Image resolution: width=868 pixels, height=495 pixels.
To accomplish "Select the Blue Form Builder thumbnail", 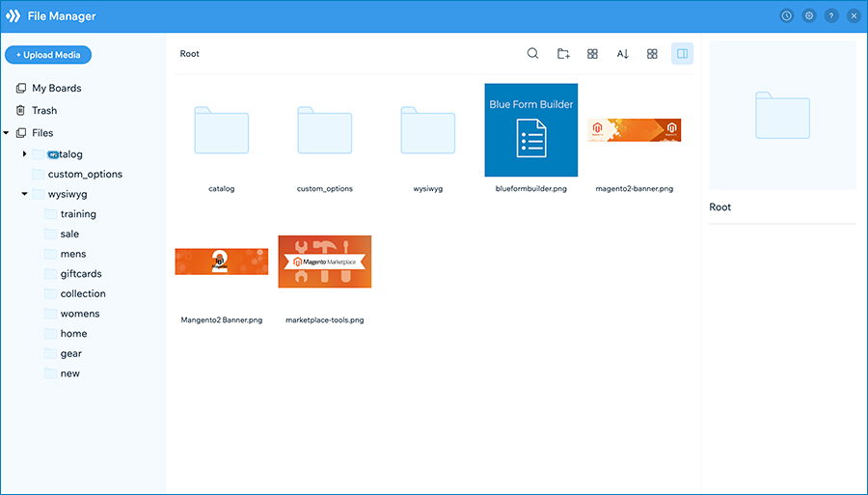I will 530,130.
